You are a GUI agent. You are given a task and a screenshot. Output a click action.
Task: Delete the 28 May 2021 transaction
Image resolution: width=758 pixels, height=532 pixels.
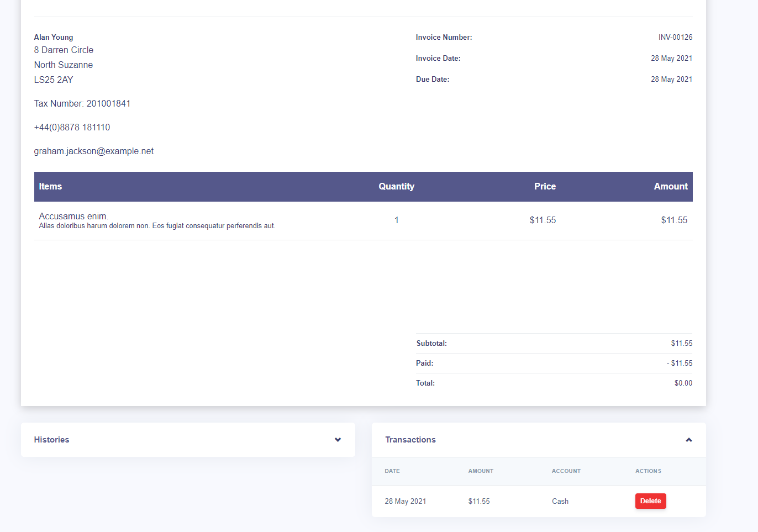pos(650,501)
